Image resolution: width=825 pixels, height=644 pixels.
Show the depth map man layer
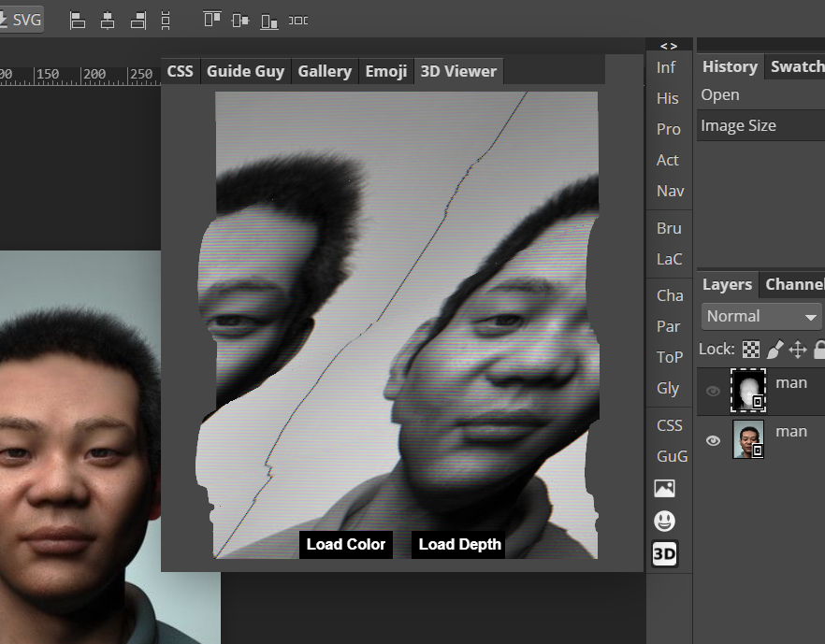[714, 391]
